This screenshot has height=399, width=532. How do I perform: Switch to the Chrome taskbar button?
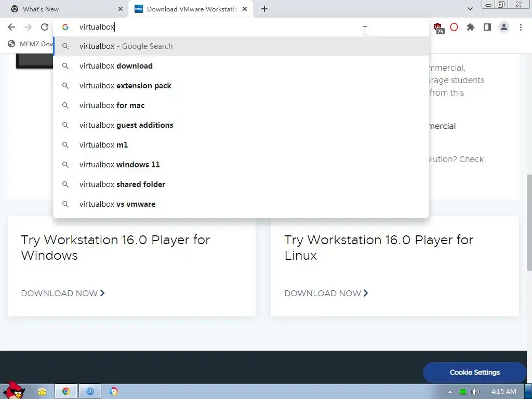66,391
